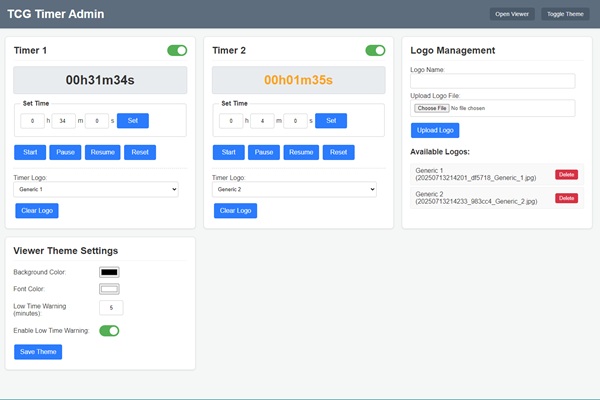The height and width of the screenshot is (400, 600).
Task: Click the Upload Logo button
Action: pos(435,131)
